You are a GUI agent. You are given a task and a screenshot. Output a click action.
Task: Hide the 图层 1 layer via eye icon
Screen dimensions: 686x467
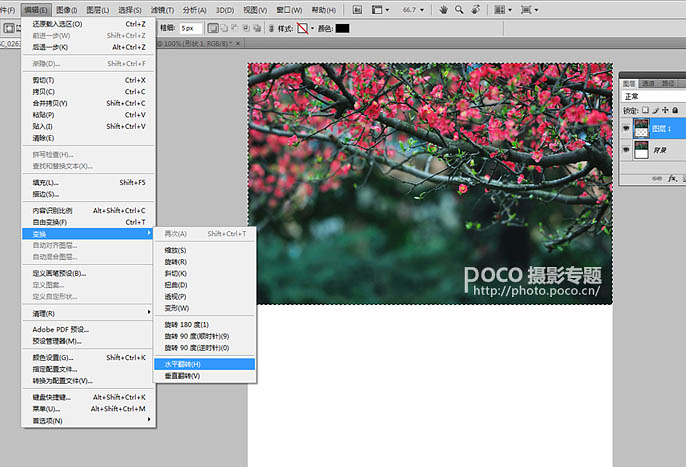pos(626,128)
